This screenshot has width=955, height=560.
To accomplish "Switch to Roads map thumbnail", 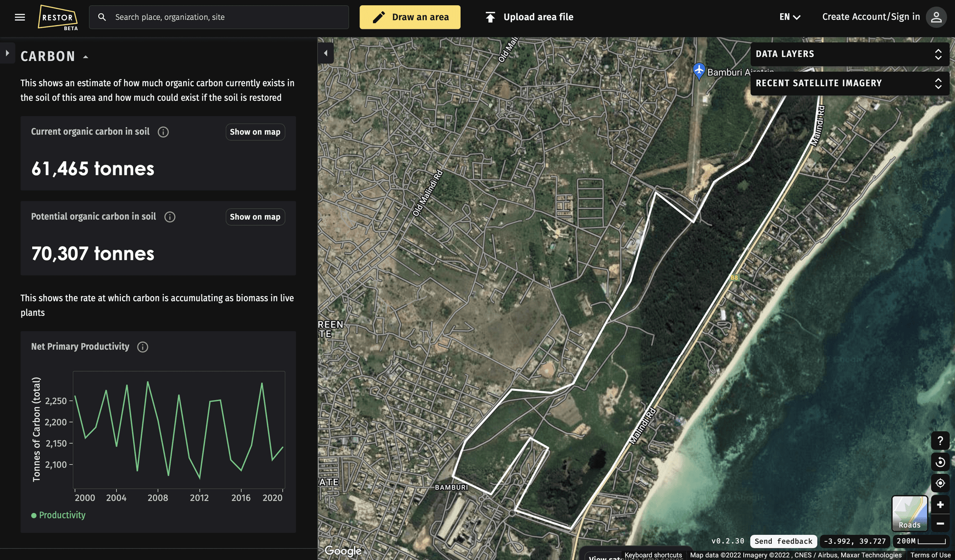I will 909,513.
